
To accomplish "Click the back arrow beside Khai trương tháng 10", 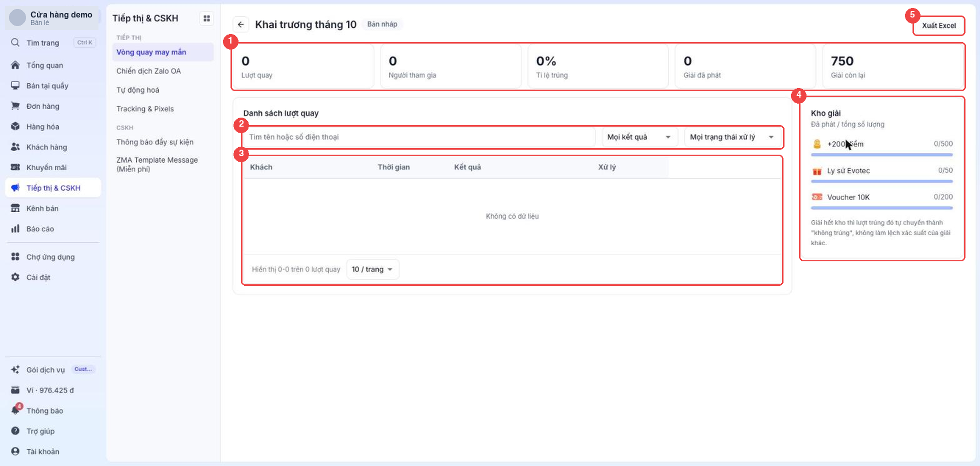I will 241,25.
